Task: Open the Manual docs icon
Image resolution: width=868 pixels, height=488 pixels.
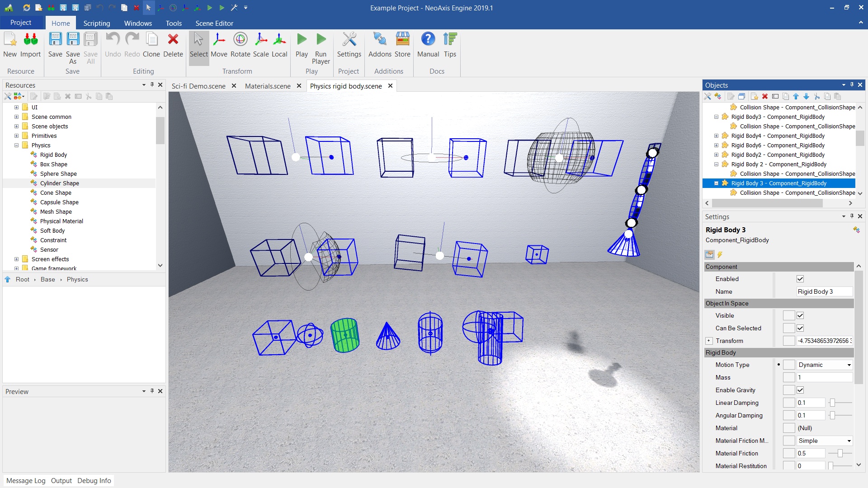Action: coord(428,45)
